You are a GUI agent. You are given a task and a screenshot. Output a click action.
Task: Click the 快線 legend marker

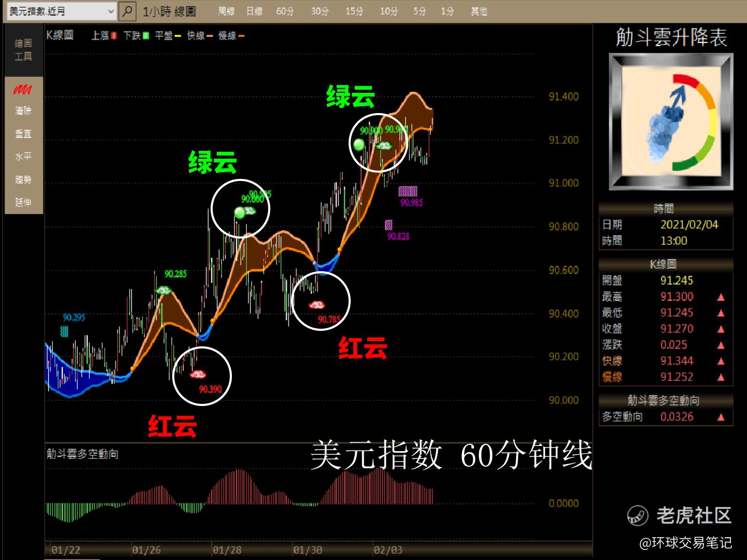click(x=210, y=36)
